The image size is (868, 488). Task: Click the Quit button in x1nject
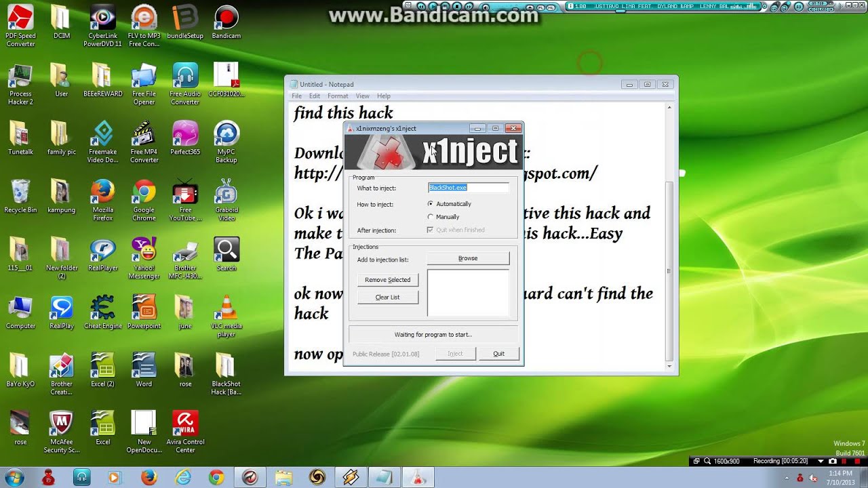498,354
